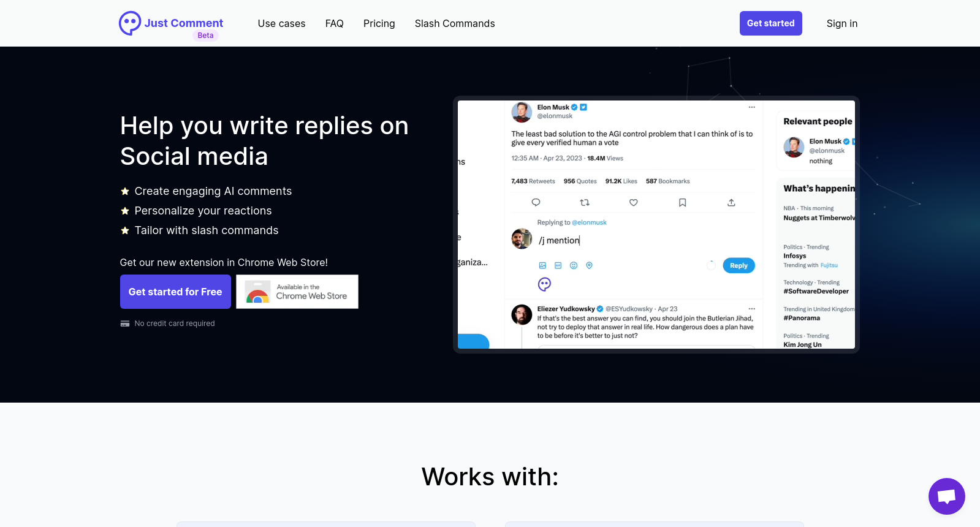Click "Personalize your reactions" bullet text
Image resolution: width=980 pixels, height=527 pixels.
203,211
